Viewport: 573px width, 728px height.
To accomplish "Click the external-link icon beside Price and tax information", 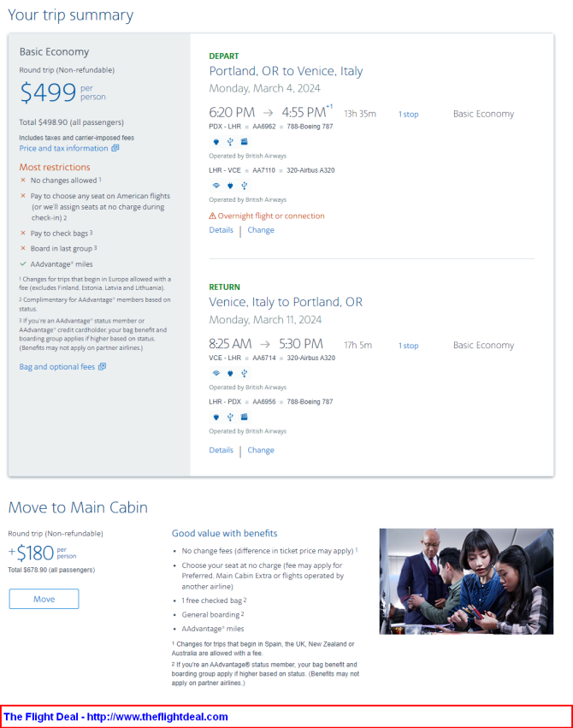I will (x=115, y=148).
